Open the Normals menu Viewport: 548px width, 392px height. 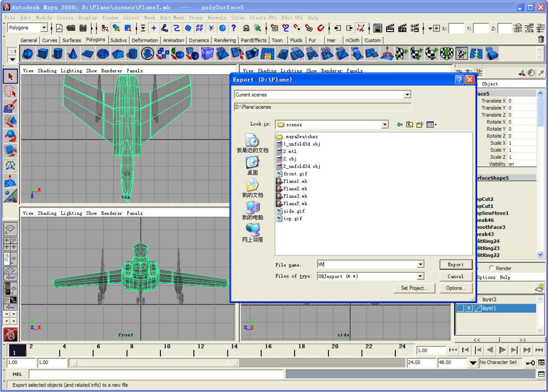217,17
